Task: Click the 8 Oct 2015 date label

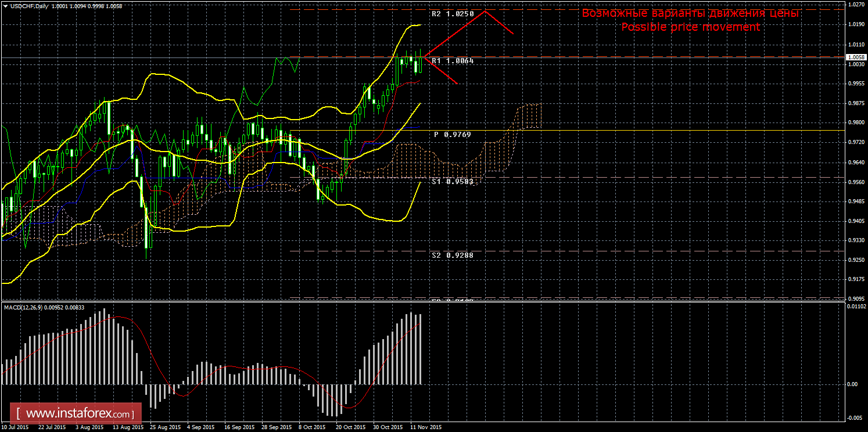Action: (x=313, y=427)
